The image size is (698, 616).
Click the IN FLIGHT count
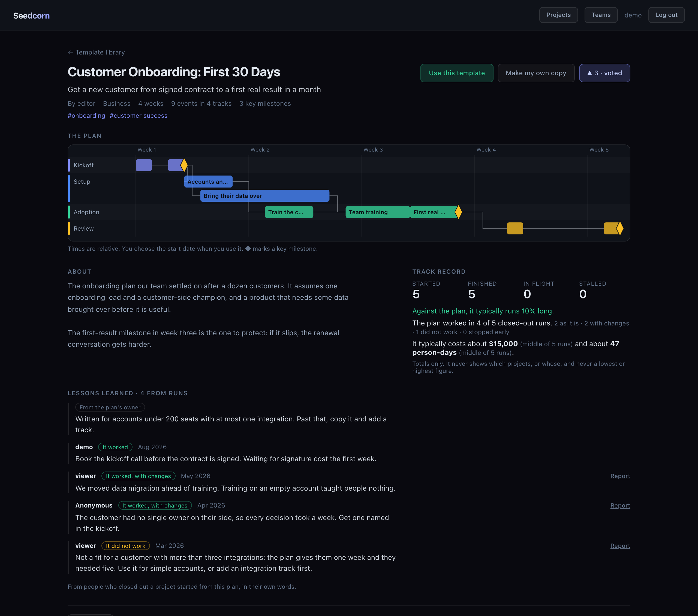pos(527,294)
